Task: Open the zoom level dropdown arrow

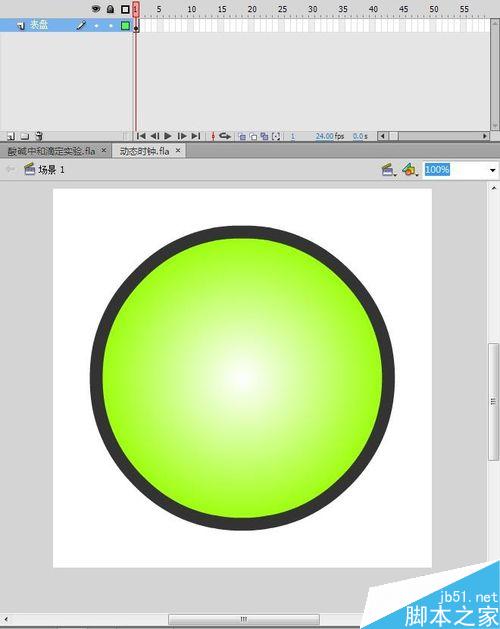Action: (x=492, y=170)
